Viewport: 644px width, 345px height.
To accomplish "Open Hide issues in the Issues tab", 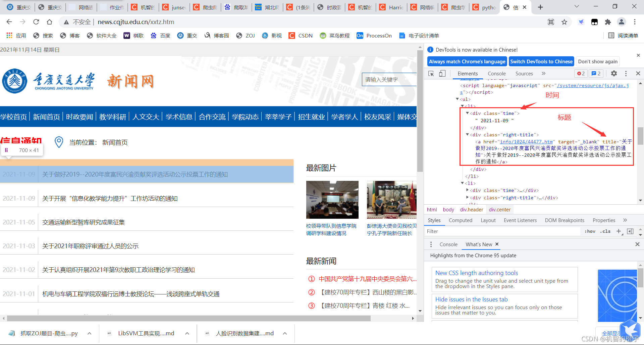I will tap(471, 299).
